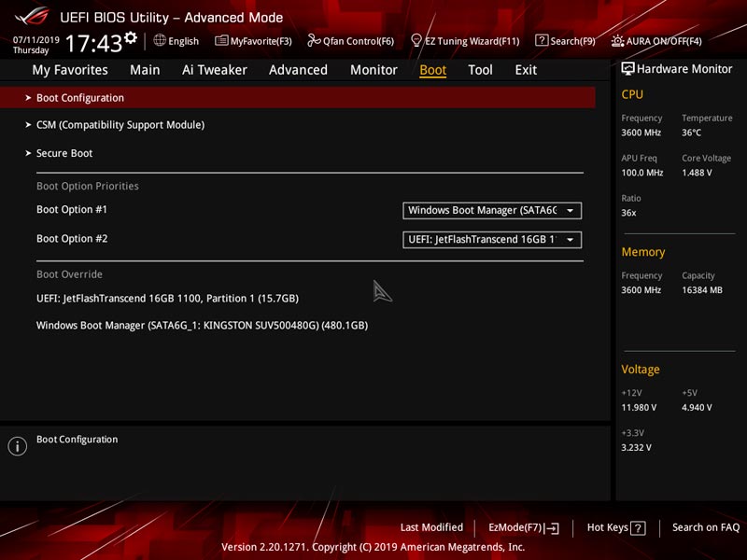Image resolution: width=747 pixels, height=560 pixels.
Task: Toggle AURA lighting with the AURA icon
Action: click(x=617, y=41)
